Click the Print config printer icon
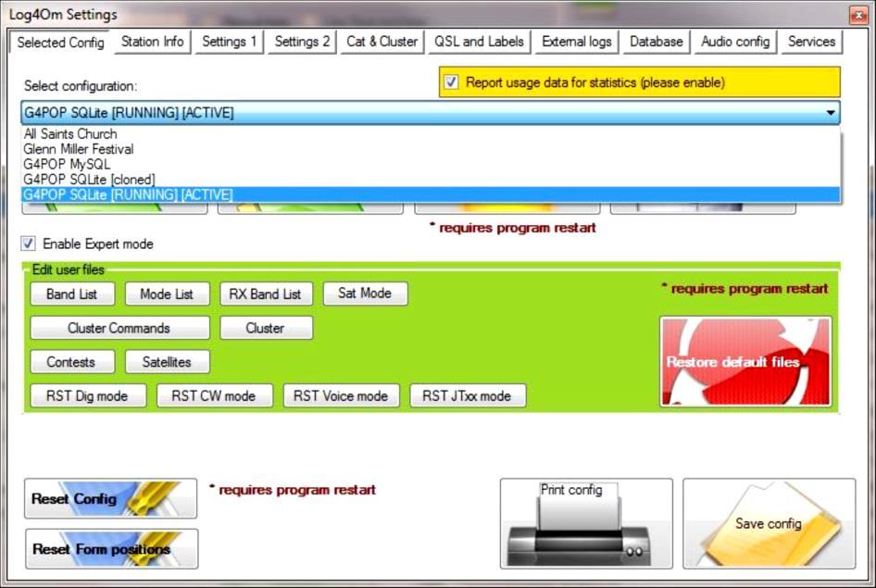The image size is (876, 588). (586, 523)
